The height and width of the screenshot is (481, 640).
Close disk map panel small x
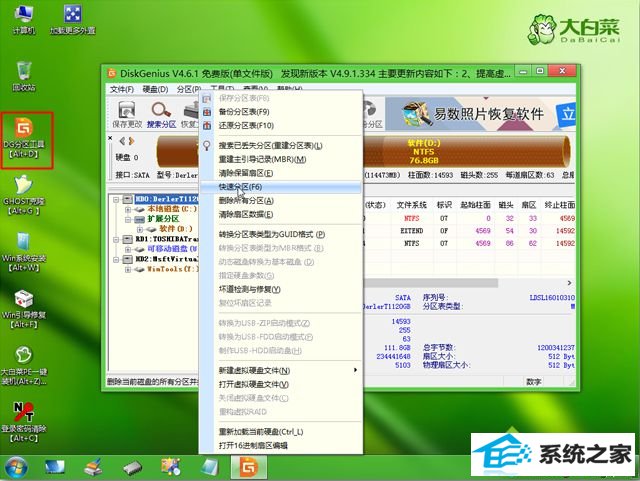pos(110,138)
